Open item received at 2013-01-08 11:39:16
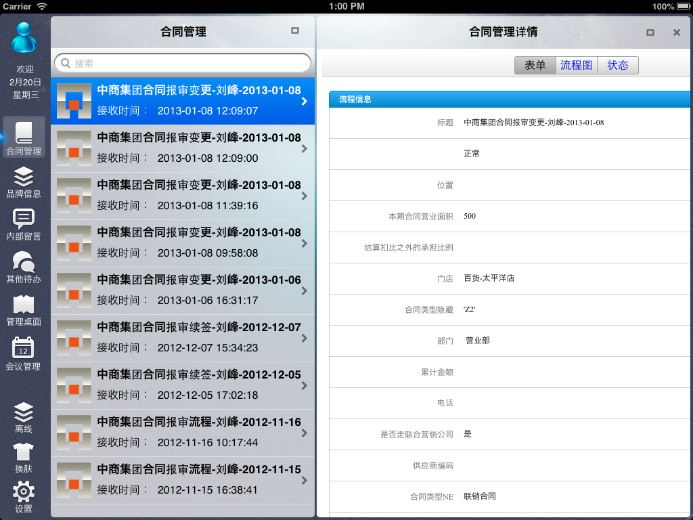Screen dimensions: 693x520 pyautogui.click(x=190, y=196)
